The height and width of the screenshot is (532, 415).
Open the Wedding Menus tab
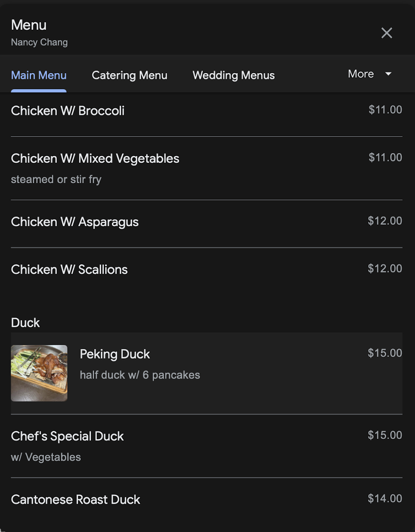(x=233, y=75)
